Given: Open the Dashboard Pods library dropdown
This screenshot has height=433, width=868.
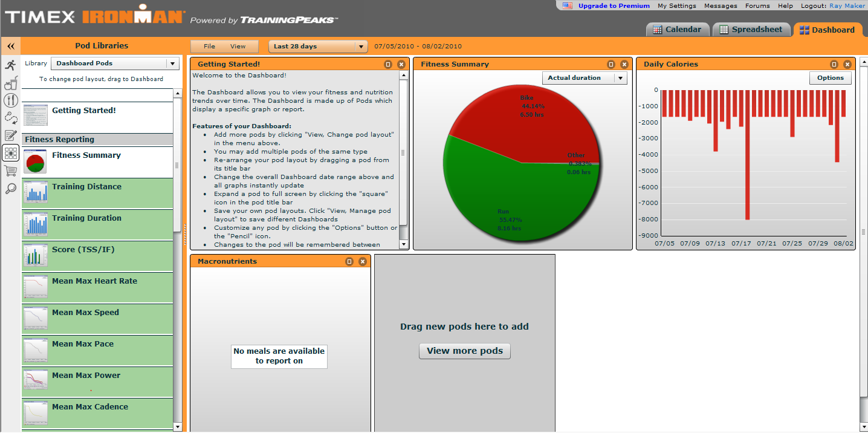Looking at the screenshot, I should [115, 63].
